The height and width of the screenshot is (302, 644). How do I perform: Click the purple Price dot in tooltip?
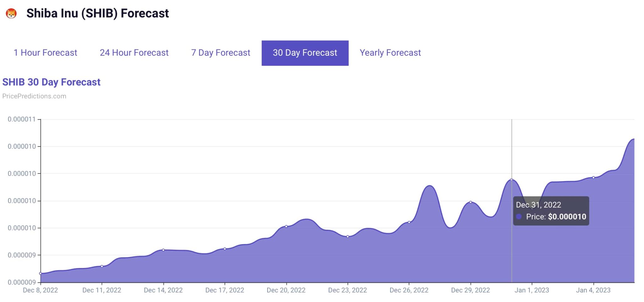pos(519,217)
